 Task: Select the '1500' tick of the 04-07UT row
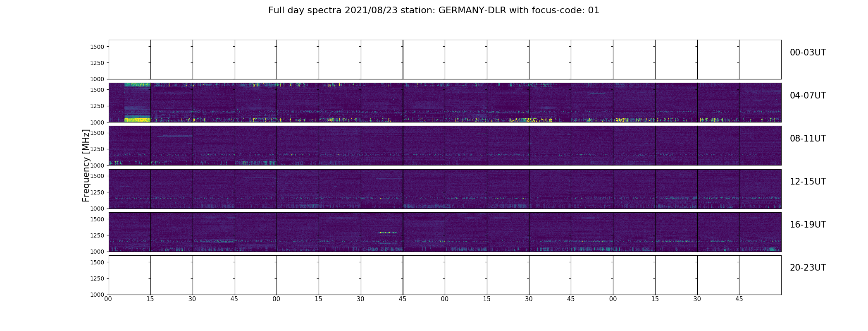click(x=97, y=90)
